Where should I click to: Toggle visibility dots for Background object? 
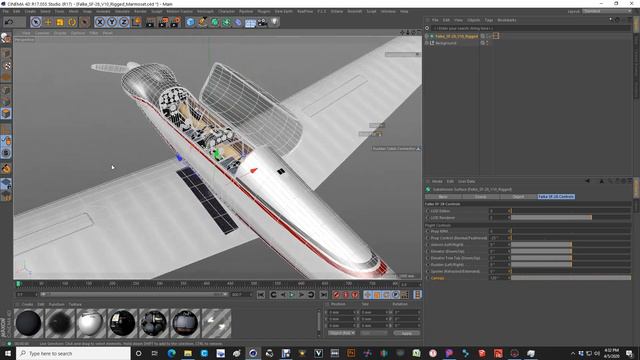click(x=487, y=43)
